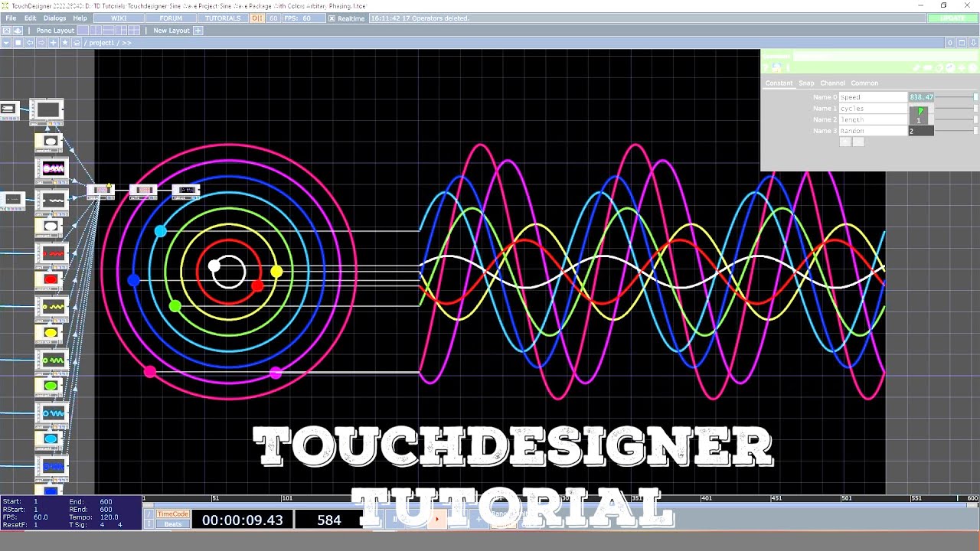Select the green filled node thumbnail
The width and height of the screenshot is (980, 551).
[x=51, y=386]
